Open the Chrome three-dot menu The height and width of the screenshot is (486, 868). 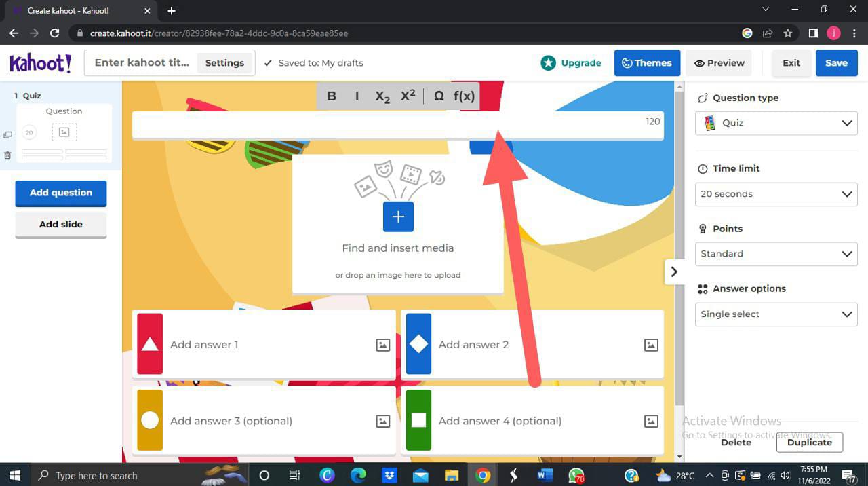coord(854,33)
